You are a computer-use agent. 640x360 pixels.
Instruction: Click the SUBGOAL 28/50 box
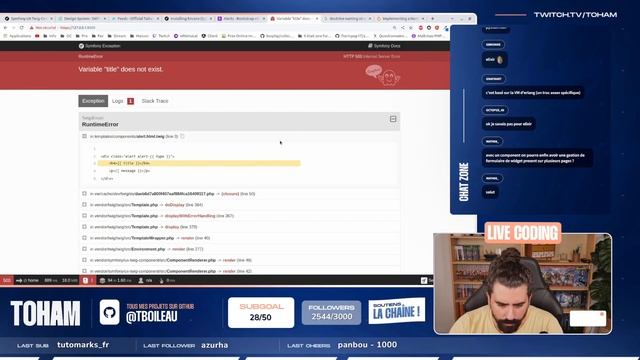coord(261,313)
